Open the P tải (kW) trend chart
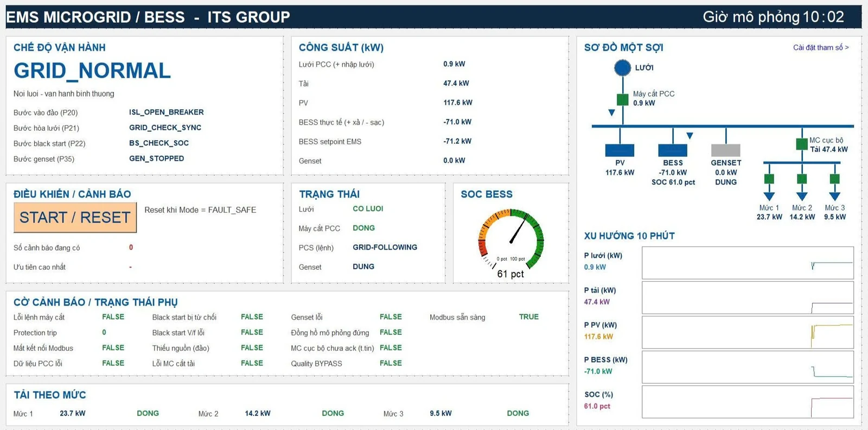 pos(748,298)
